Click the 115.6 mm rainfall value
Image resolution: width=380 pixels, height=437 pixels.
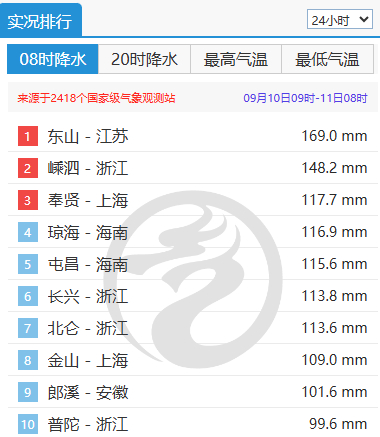click(334, 264)
